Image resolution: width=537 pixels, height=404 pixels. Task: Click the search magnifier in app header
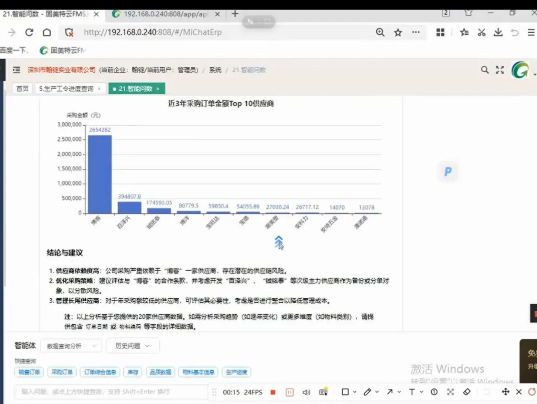pos(485,70)
